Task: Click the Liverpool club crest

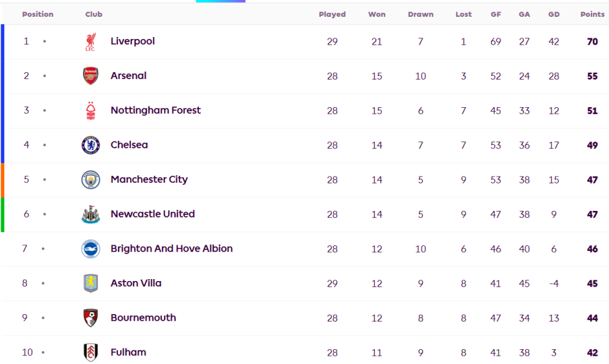Action: coord(90,42)
